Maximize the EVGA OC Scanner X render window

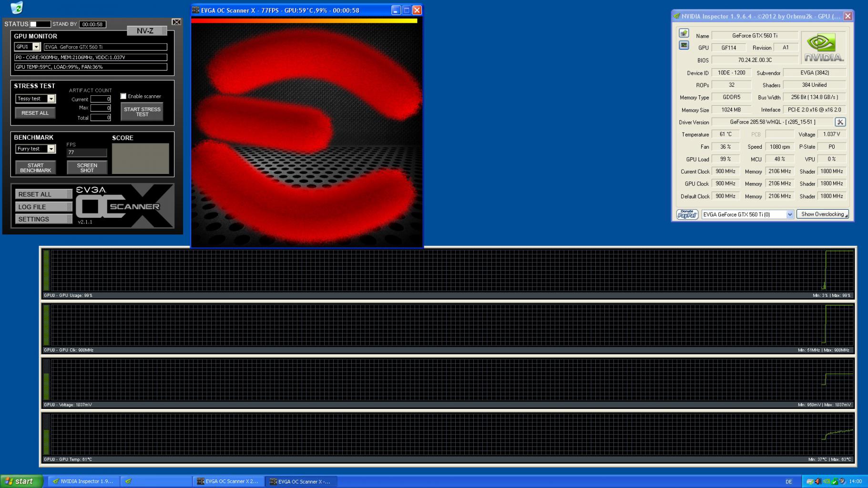406,10
